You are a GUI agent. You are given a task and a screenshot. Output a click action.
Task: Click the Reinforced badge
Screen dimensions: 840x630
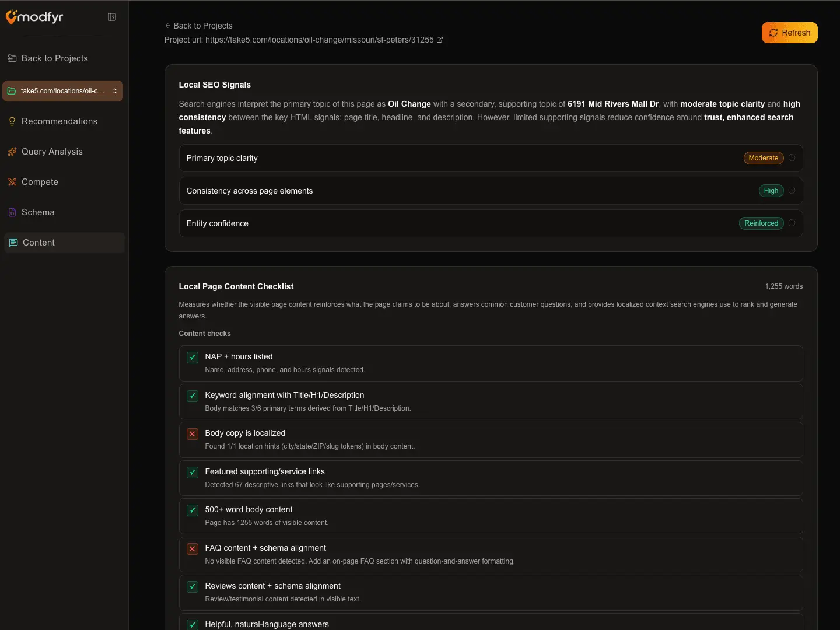coord(761,223)
